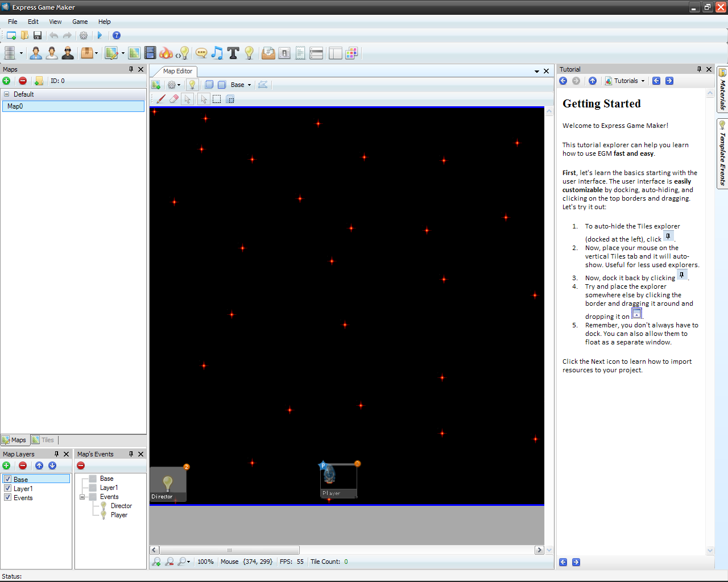Open the zoom options dropdown arrow

[189, 562]
